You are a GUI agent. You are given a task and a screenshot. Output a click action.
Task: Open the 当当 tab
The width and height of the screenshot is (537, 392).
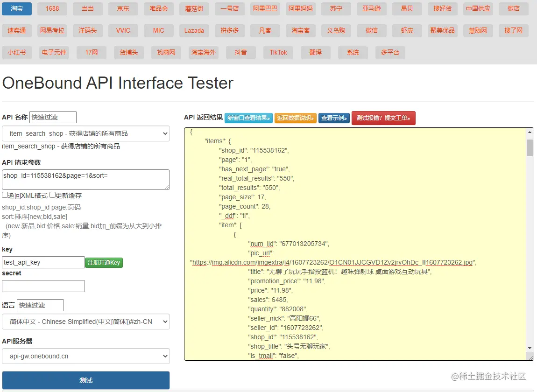coord(88,8)
